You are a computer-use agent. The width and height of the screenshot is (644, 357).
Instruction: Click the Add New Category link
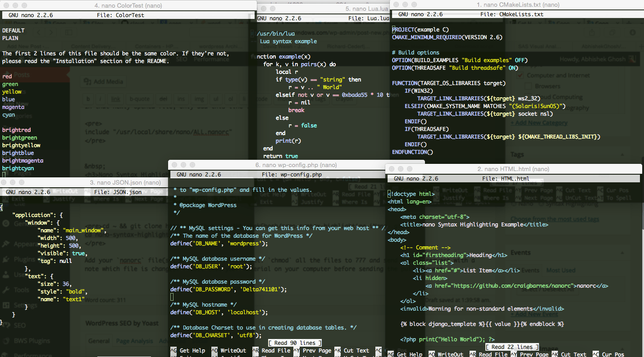click(x=539, y=122)
